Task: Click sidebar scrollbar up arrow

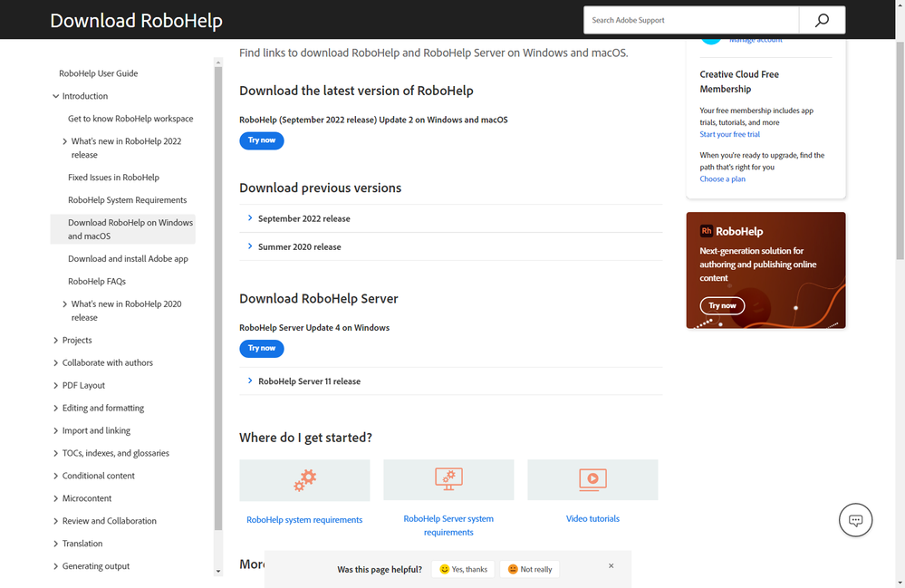Action: (x=218, y=63)
